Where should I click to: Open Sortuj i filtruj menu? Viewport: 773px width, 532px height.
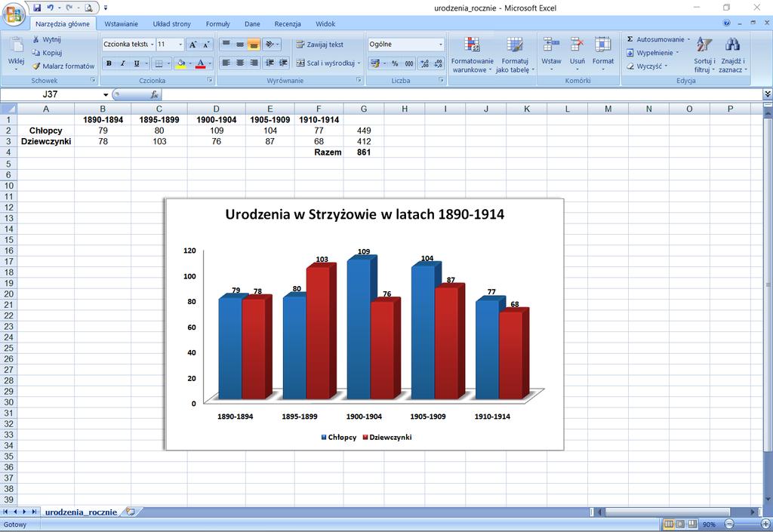tap(704, 54)
